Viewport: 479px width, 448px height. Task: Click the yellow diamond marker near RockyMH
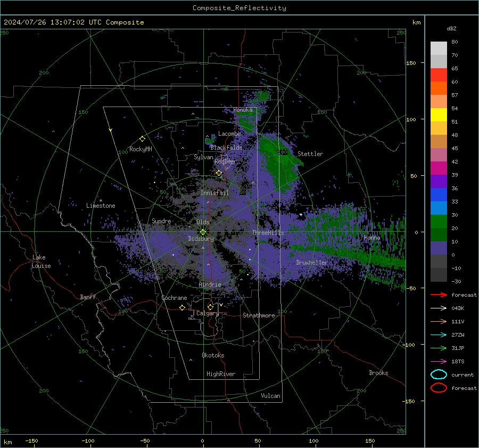[142, 139]
